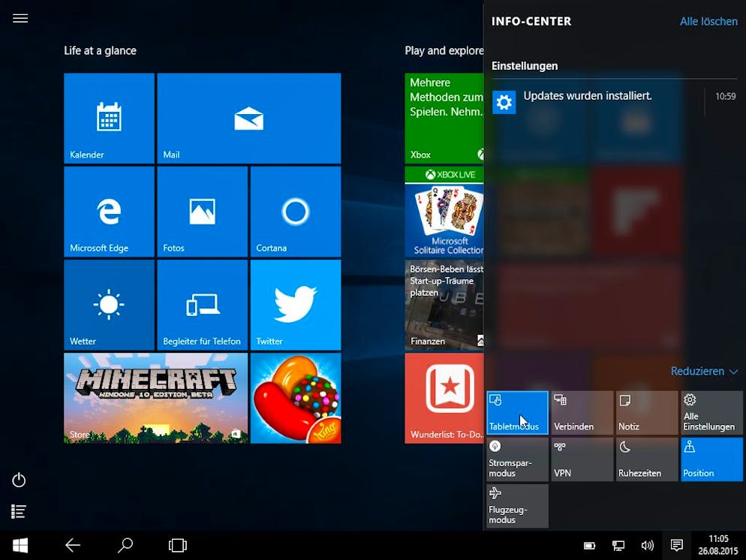Click Alle löschen link
Image resolution: width=746 pixels, height=560 pixels.
pyautogui.click(x=708, y=22)
